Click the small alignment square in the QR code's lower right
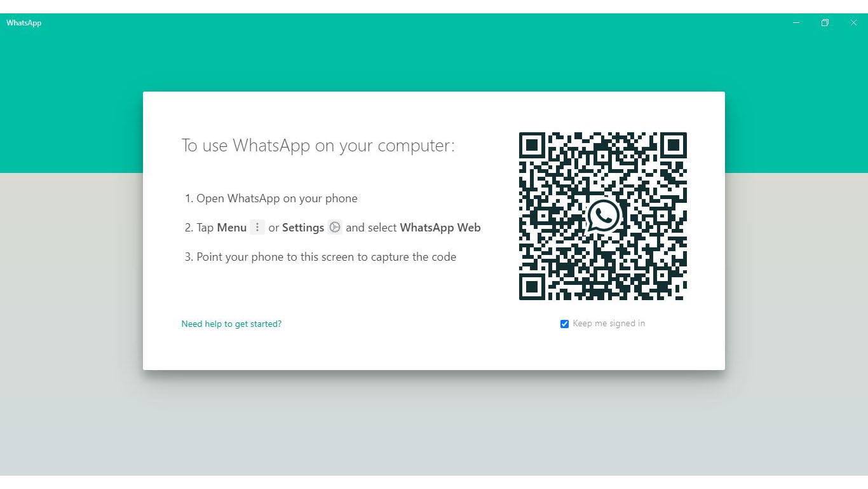868x489 pixels. pyautogui.click(x=663, y=275)
